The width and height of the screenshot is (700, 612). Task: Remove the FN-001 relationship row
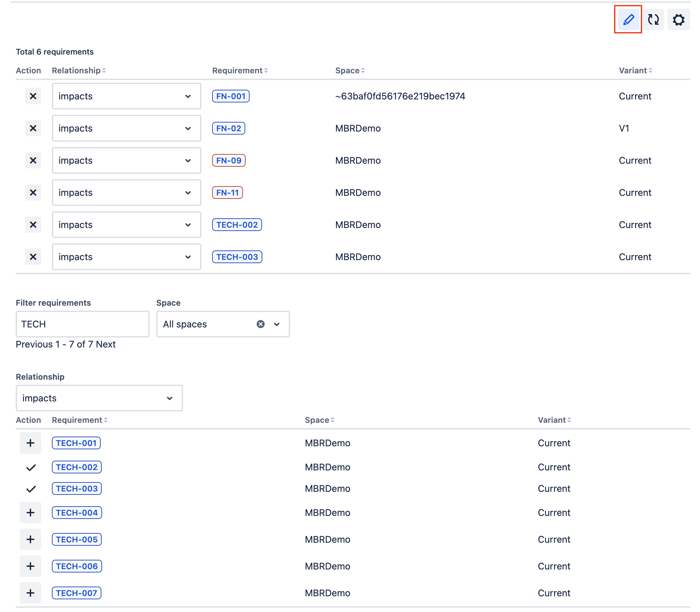coord(33,96)
